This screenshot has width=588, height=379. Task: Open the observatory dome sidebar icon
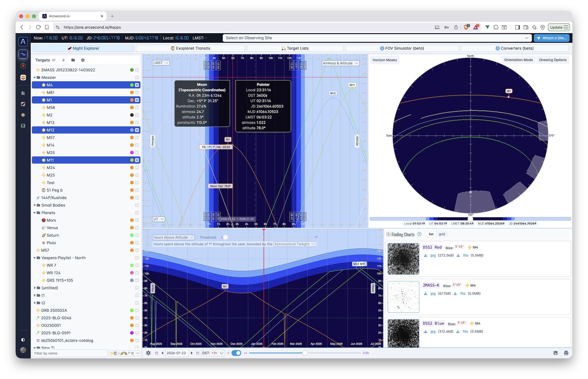[x=23, y=93]
